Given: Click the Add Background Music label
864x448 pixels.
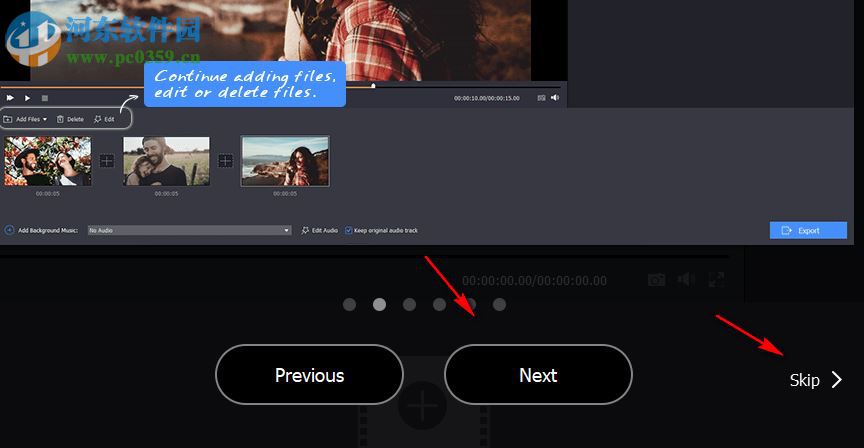Looking at the screenshot, I should click(x=48, y=230).
